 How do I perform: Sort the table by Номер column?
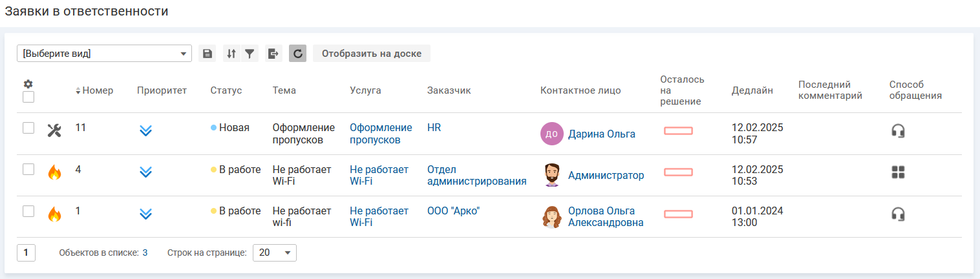[97, 90]
